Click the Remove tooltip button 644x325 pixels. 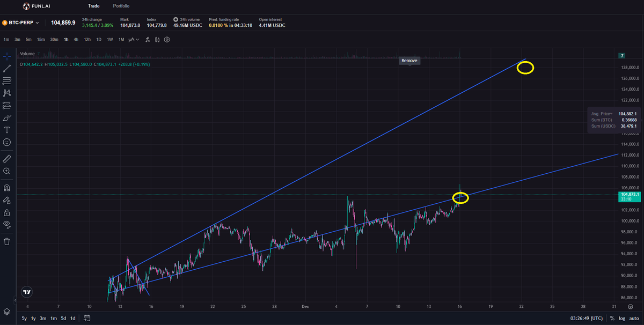coord(409,61)
